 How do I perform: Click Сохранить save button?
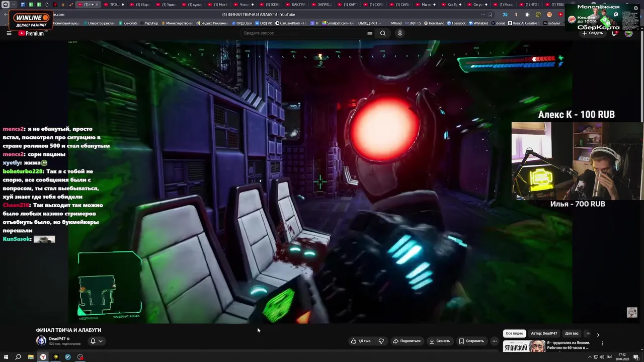tap(471, 341)
